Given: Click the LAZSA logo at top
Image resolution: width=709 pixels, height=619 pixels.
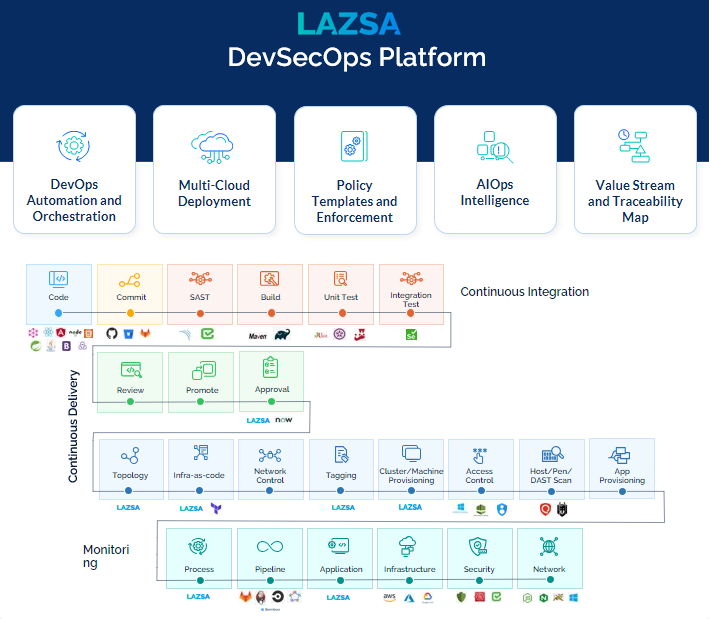Looking at the screenshot, I should point(349,24).
